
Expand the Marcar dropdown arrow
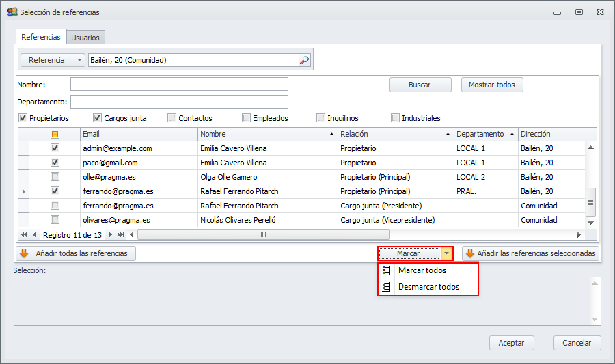[446, 253]
